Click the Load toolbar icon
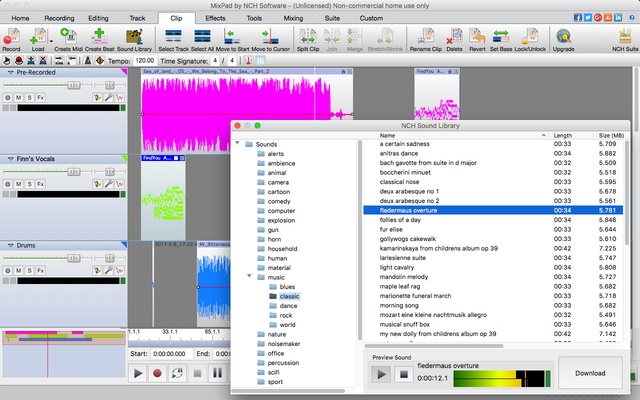 (x=38, y=40)
